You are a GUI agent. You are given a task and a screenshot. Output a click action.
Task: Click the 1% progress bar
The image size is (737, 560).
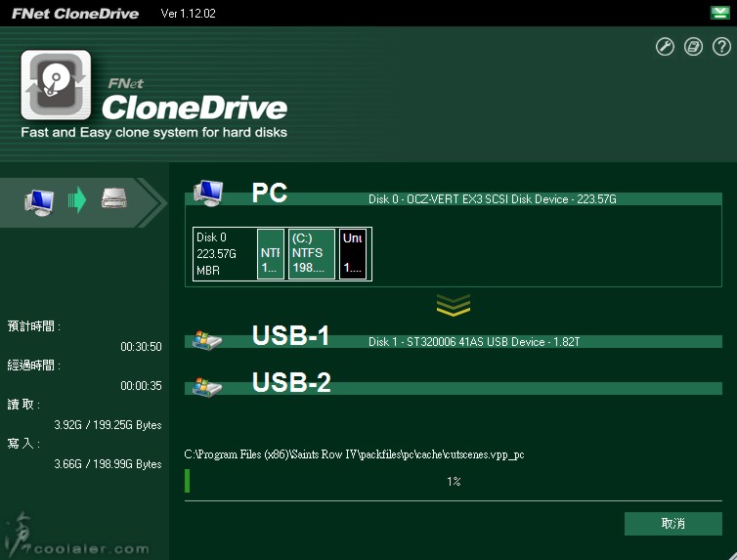pos(454,481)
